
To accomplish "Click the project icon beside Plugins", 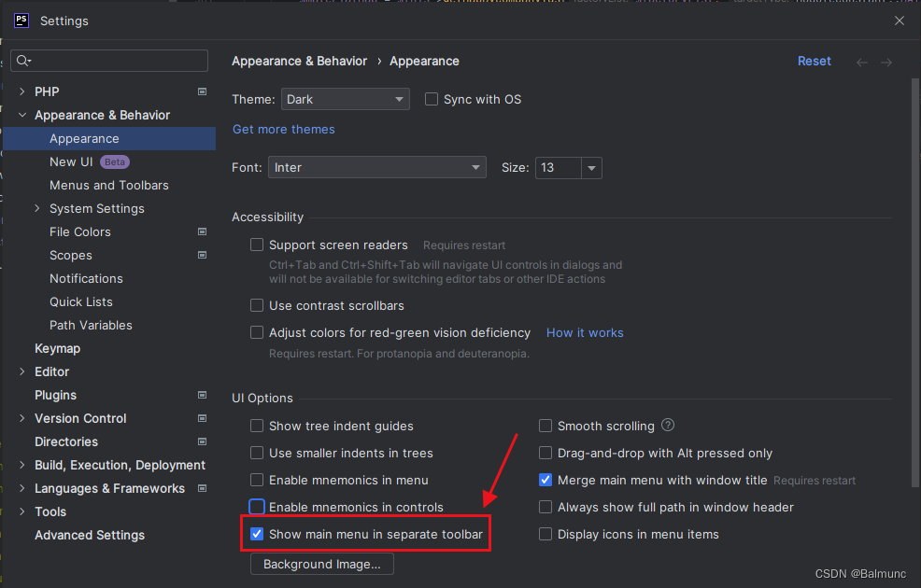I will 202,395.
